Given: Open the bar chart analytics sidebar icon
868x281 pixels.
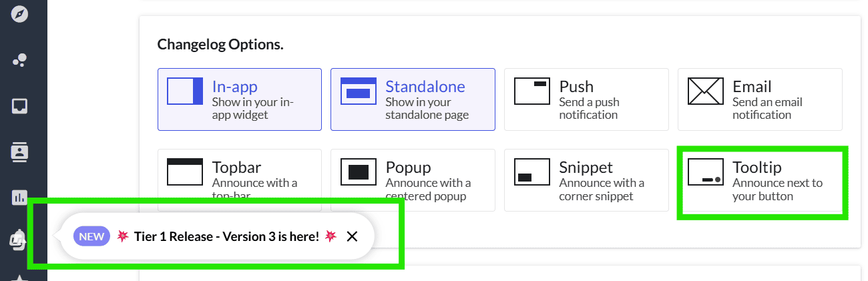Looking at the screenshot, I should coord(19,198).
